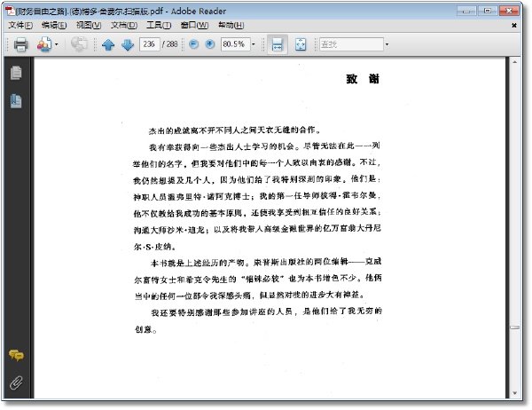This screenshot has width=532, height=410.
Task: Open the Bookmarks panel icon
Action: (x=16, y=101)
